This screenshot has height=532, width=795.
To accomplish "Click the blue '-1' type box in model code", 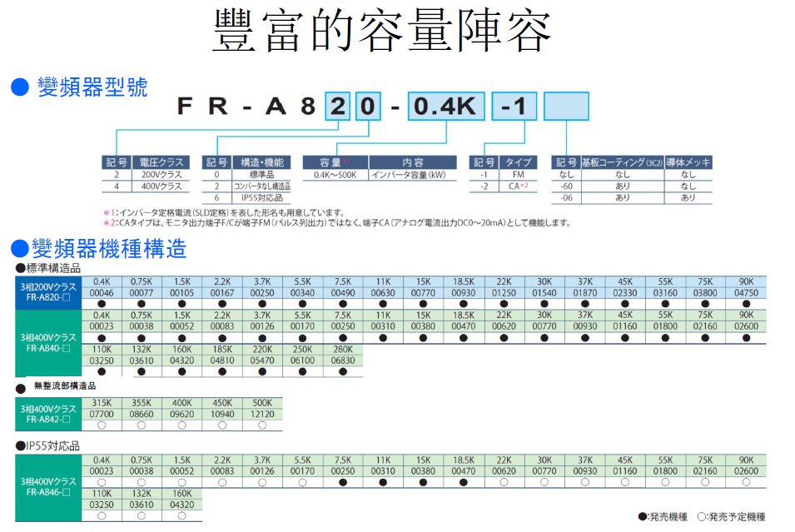I will click(514, 107).
